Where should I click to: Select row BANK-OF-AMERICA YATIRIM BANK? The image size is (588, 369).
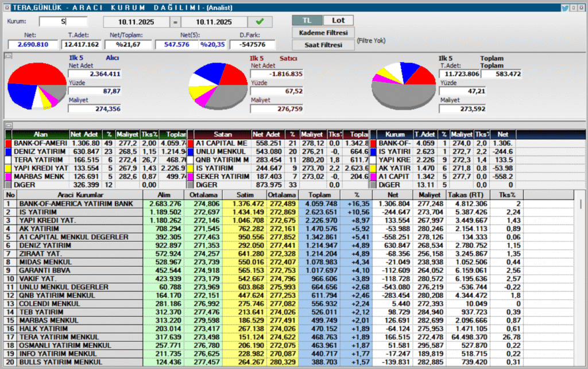pos(289,204)
